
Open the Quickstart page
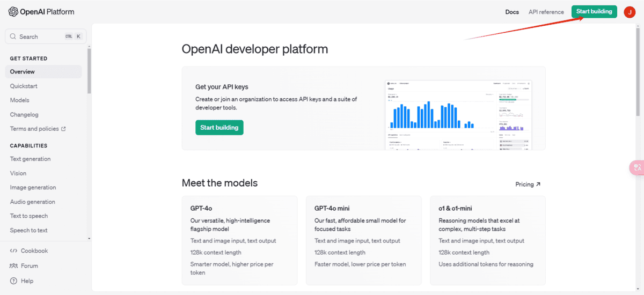click(24, 86)
